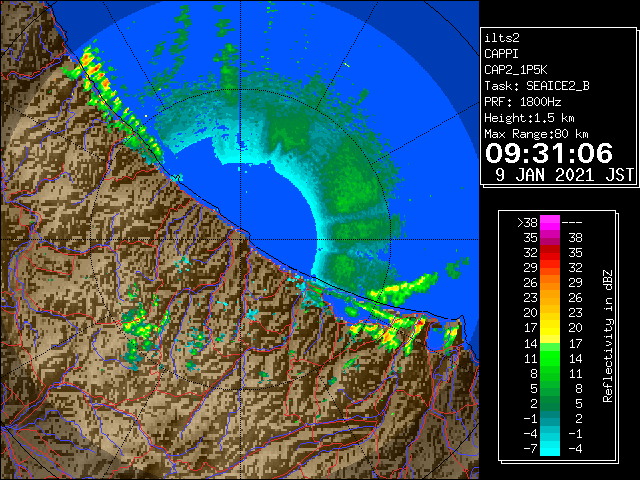The image size is (640, 480).
Task: Click the "Max Range:80 km" text
Action: coord(536,134)
